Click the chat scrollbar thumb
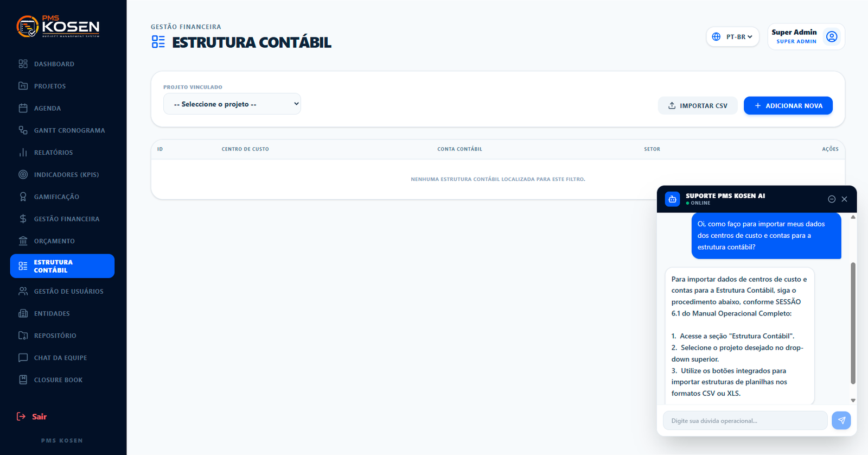This screenshot has width=868, height=455. (x=853, y=324)
